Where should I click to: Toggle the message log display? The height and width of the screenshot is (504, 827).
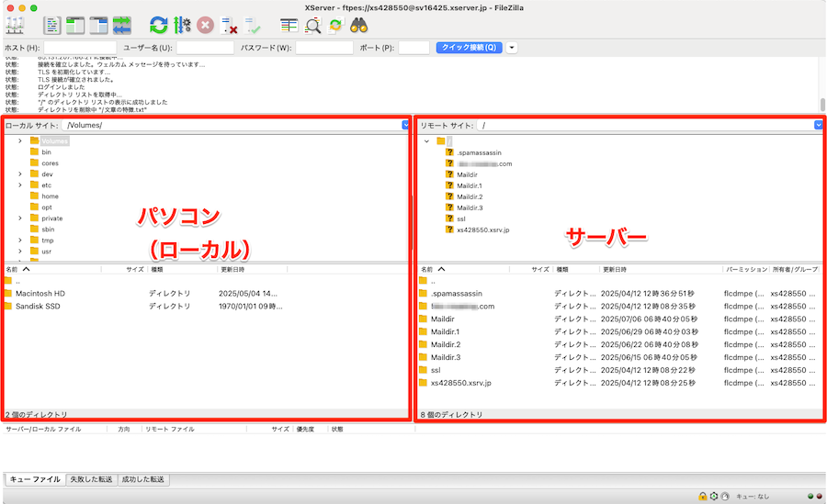[51, 26]
